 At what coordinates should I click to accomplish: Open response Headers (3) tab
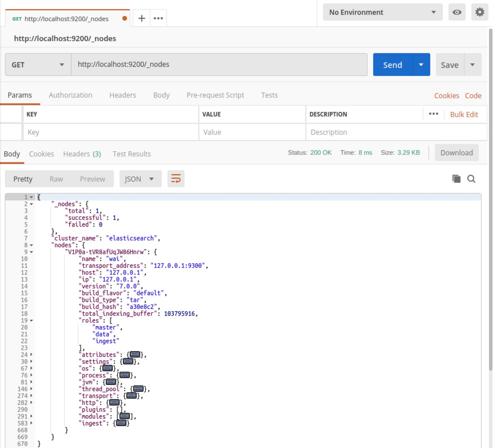pyautogui.click(x=82, y=154)
